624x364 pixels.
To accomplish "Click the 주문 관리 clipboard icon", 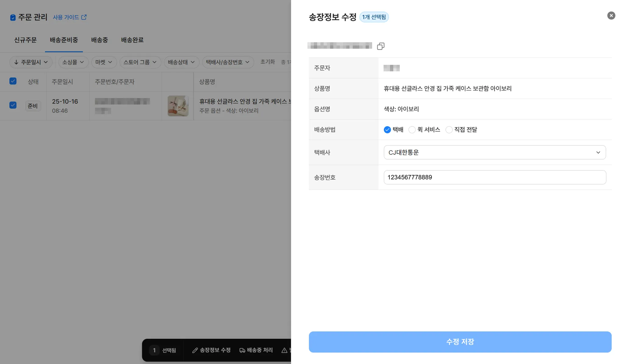I will [13, 18].
